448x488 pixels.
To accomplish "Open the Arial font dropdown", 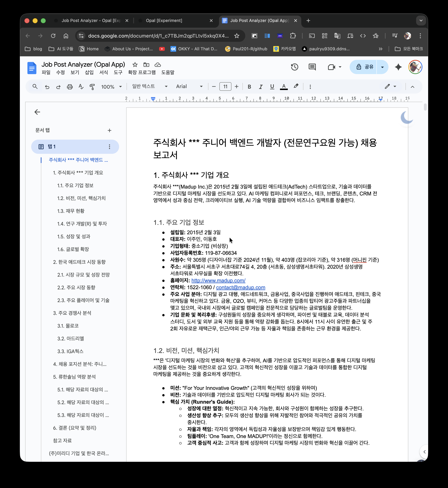I will pyautogui.click(x=189, y=86).
